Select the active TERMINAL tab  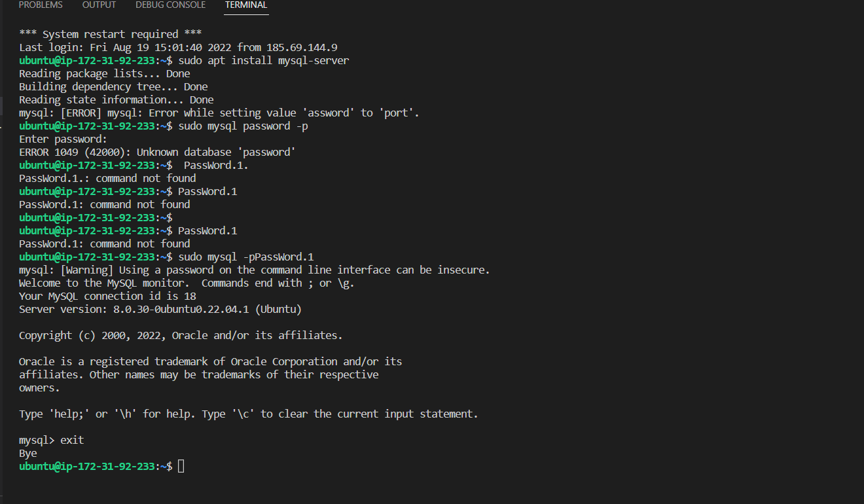tap(245, 5)
